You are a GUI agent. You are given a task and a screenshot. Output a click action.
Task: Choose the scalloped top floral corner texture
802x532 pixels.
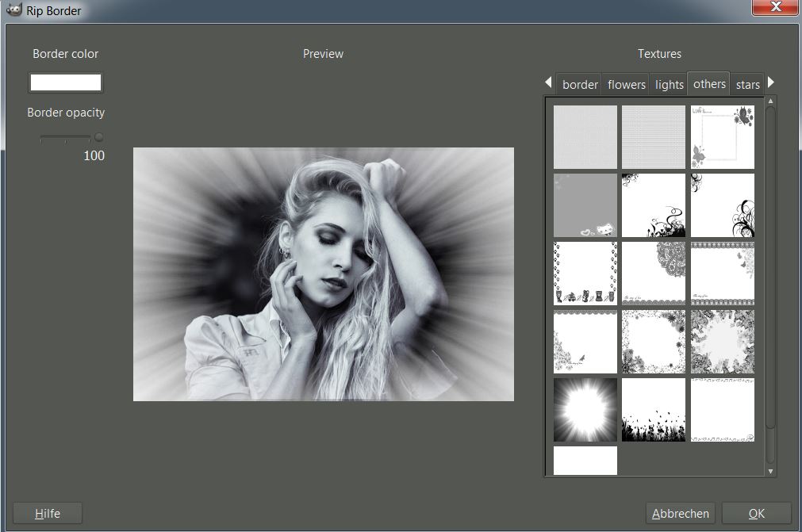pos(585,342)
